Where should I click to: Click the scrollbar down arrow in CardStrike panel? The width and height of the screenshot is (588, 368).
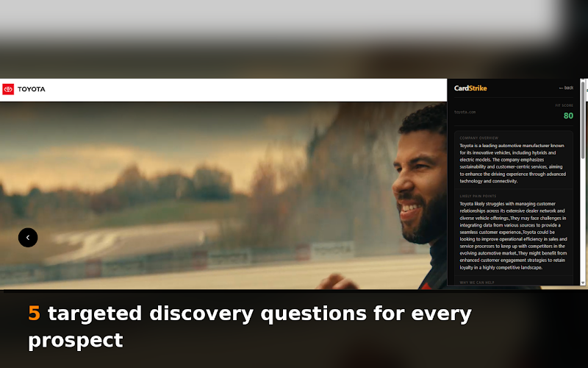coord(583,283)
